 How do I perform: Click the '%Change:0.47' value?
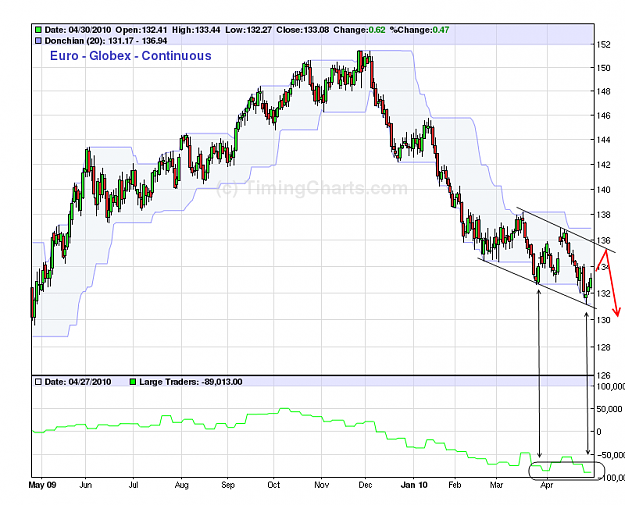[419, 30]
